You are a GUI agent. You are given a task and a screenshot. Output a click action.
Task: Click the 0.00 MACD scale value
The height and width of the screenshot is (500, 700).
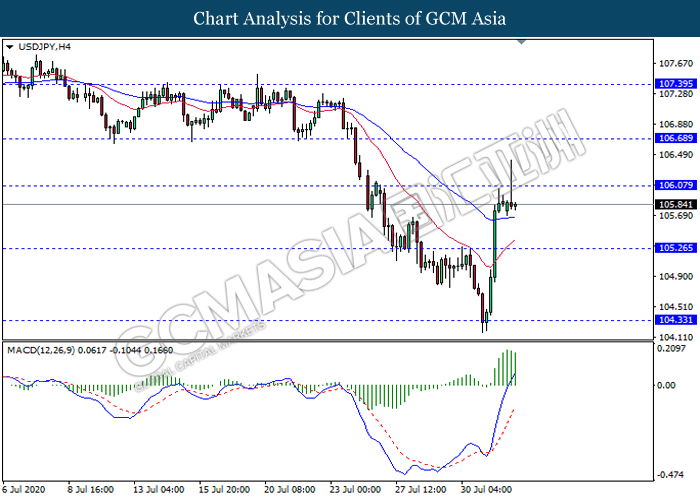(666, 385)
